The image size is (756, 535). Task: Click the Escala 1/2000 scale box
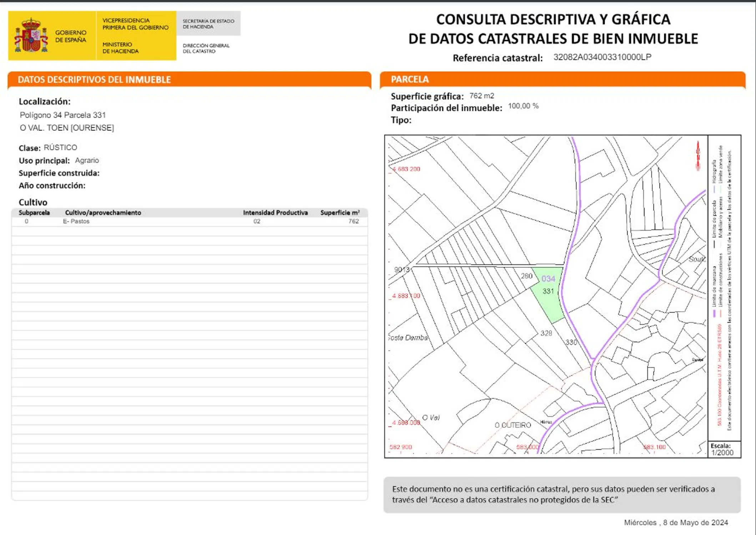click(724, 449)
